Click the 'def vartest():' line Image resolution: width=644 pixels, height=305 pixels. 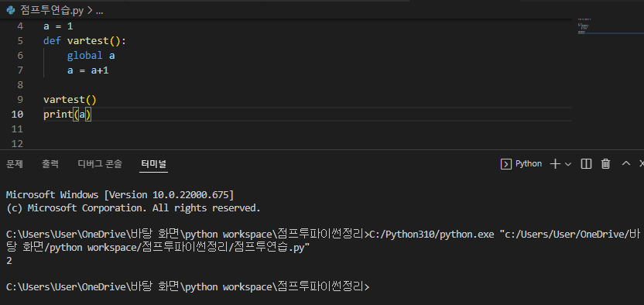click(x=85, y=40)
